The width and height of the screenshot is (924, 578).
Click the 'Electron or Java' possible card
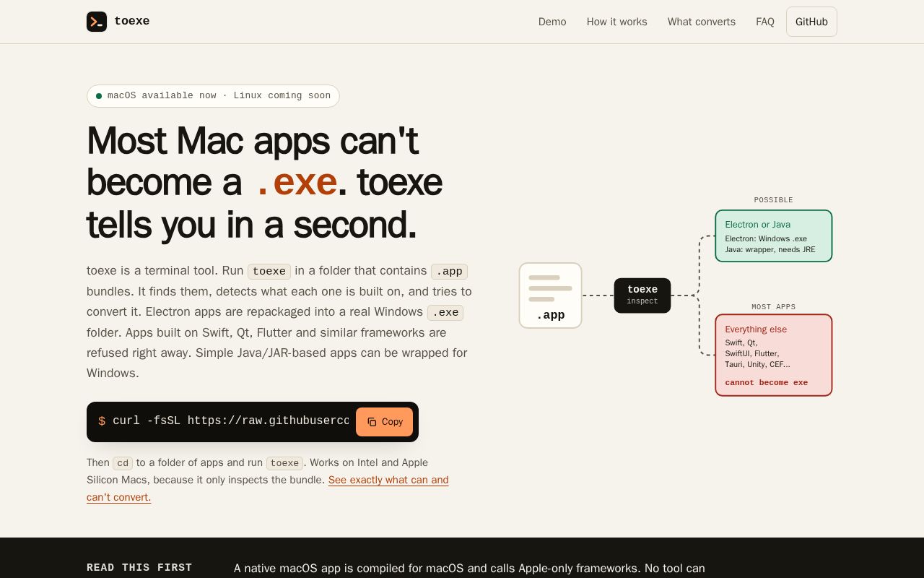pyautogui.click(x=774, y=236)
